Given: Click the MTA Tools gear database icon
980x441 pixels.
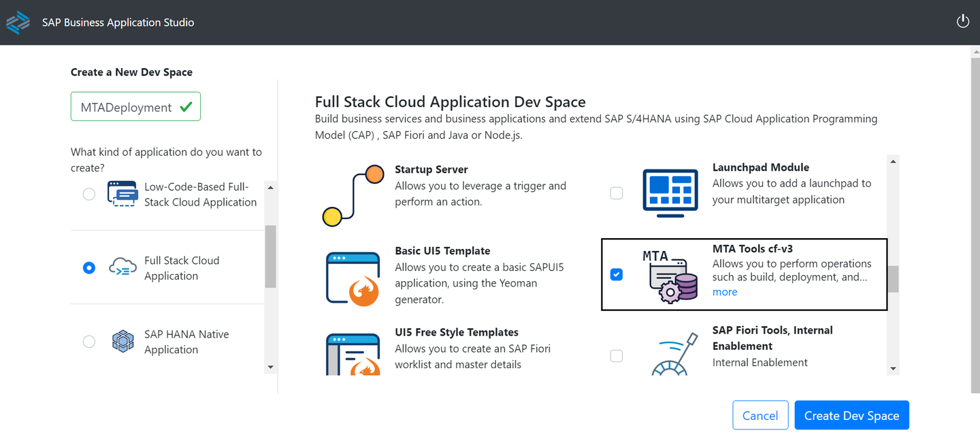Looking at the screenshot, I should click(670, 275).
